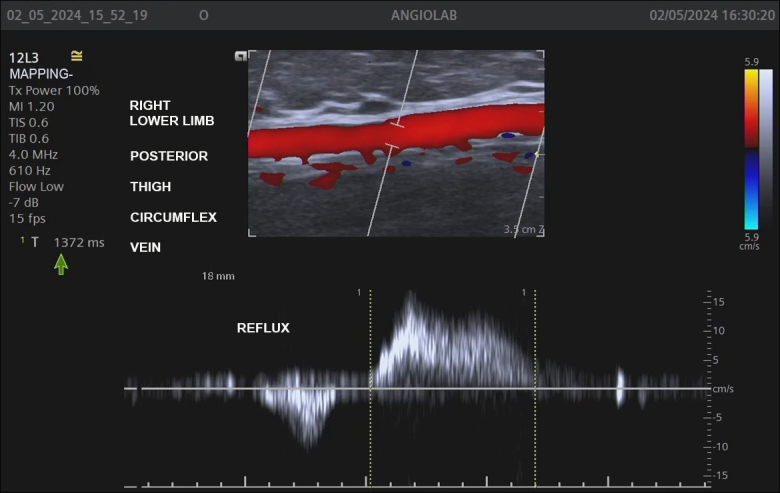The height and width of the screenshot is (493, 780).
Task: Click the orientation marker at image top-left corner
Action: 240,57
